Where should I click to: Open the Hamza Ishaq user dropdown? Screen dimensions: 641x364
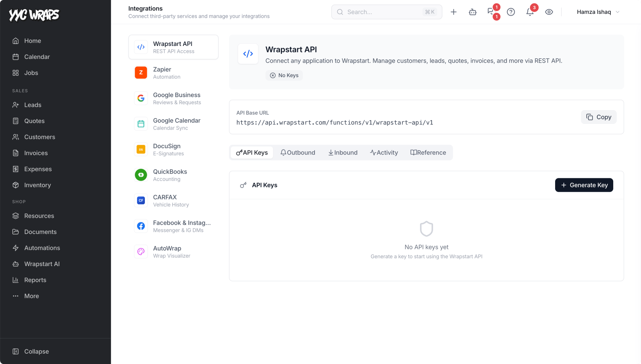(x=598, y=12)
